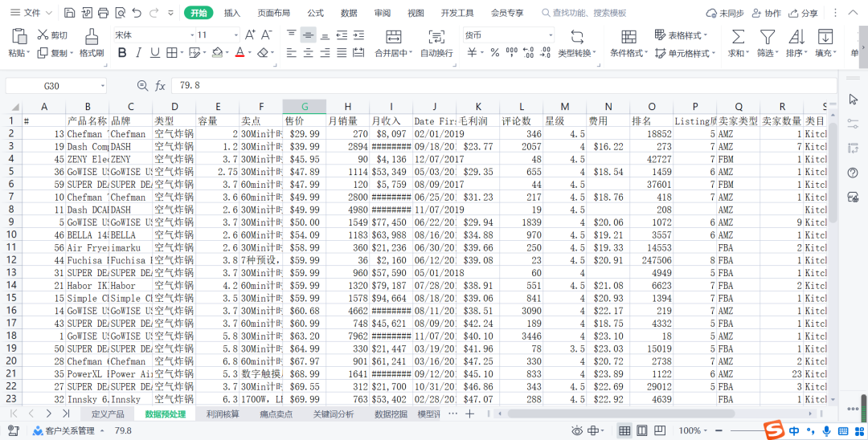Click the red font color A swatch
Image resolution: width=868 pixels, height=440 pixels.
(240, 52)
